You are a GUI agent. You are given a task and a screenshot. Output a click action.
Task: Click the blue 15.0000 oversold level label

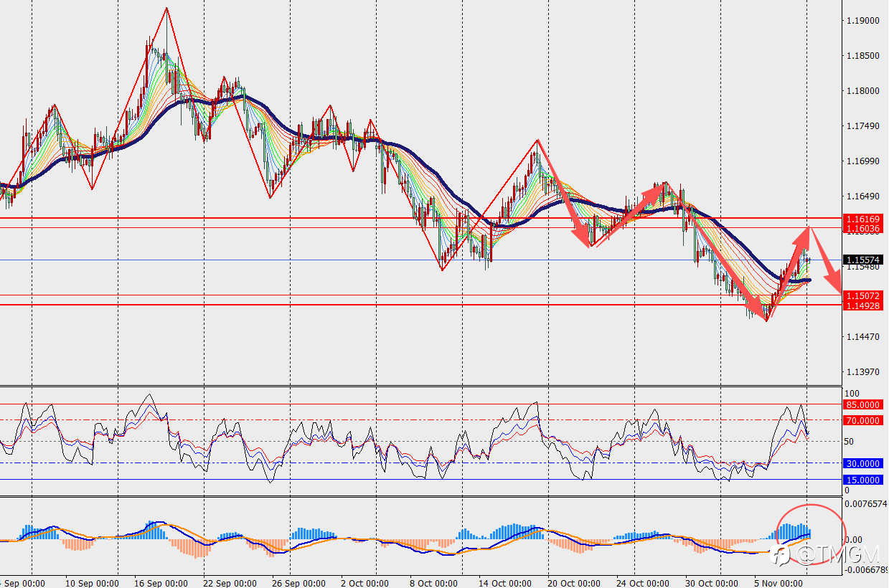tap(863, 480)
